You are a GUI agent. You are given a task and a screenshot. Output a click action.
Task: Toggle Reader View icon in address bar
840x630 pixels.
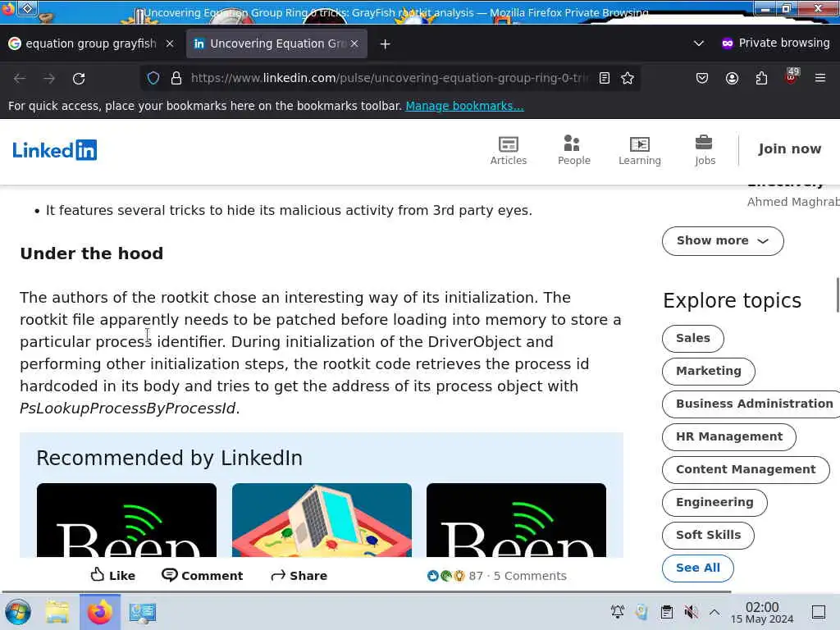(x=605, y=78)
